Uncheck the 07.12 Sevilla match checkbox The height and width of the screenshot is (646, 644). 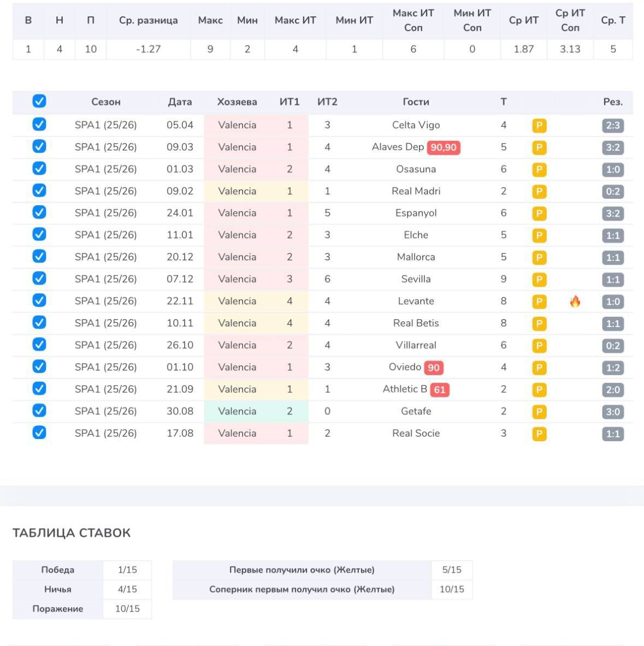(39, 278)
